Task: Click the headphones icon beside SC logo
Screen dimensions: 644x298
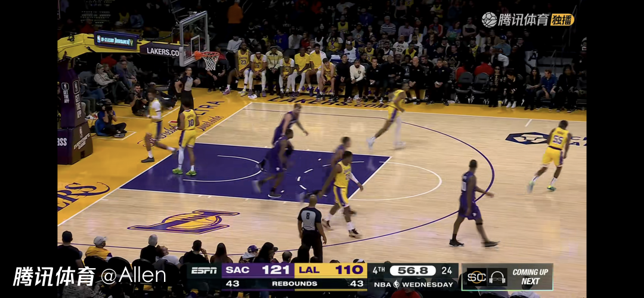Action: pyautogui.click(x=497, y=277)
